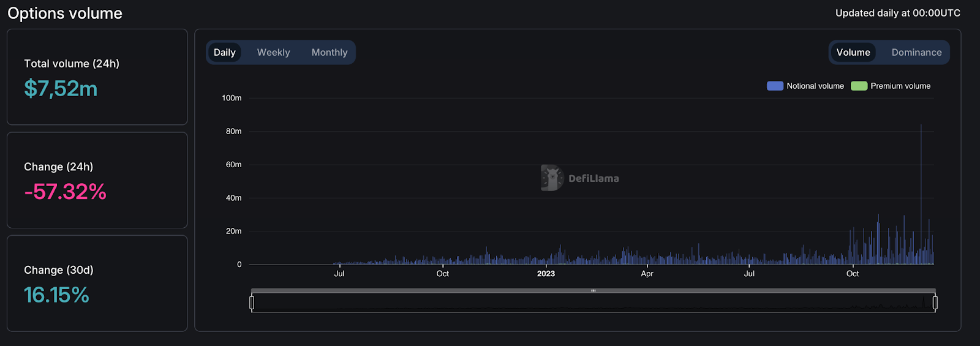Toggle the Notional volume legend swatch
This screenshot has height=346, width=980.
tap(775, 86)
